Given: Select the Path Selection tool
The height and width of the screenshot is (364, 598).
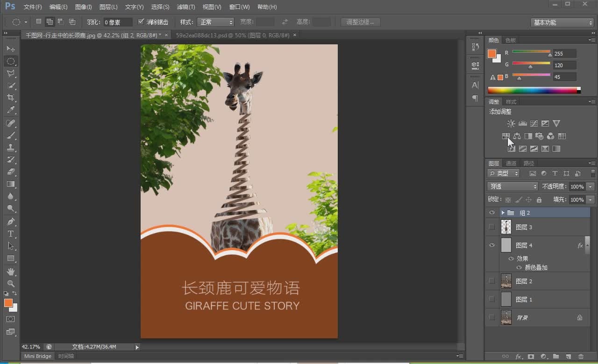Looking at the screenshot, I should coord(11,246).
